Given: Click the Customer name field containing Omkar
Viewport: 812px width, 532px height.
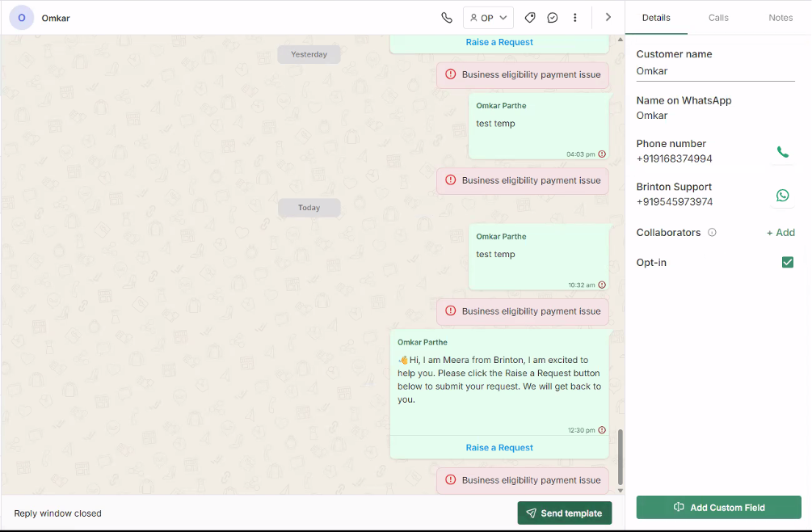Looking at the screenshot, I should [715, 71].
